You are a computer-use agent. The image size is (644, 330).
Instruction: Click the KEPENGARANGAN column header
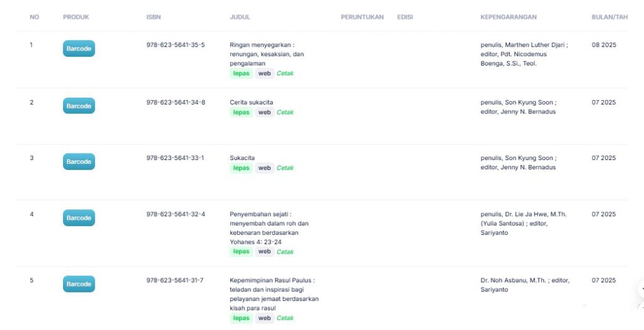tap(508, 17)
